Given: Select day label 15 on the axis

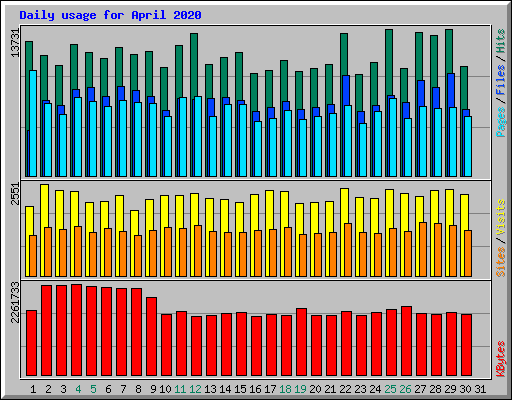Looking at the screenshot, I should pos(240,389).
